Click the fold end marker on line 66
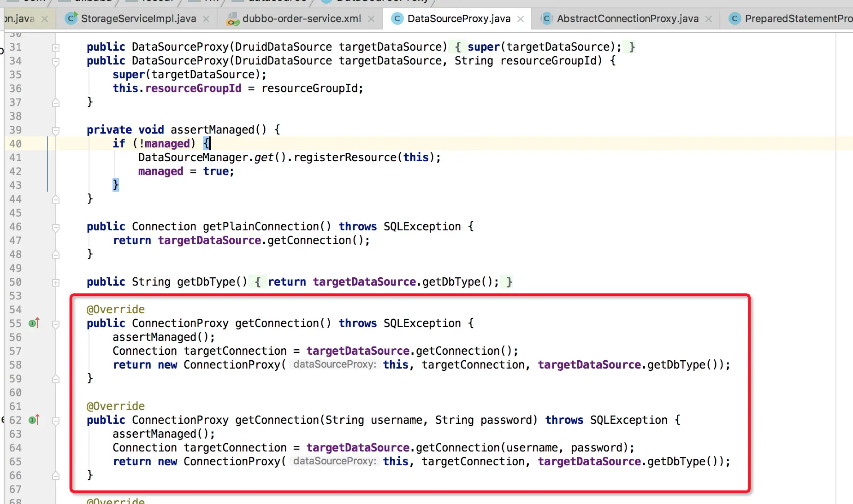Viewport: 853px width, 504px height. [x=56, y=476]
